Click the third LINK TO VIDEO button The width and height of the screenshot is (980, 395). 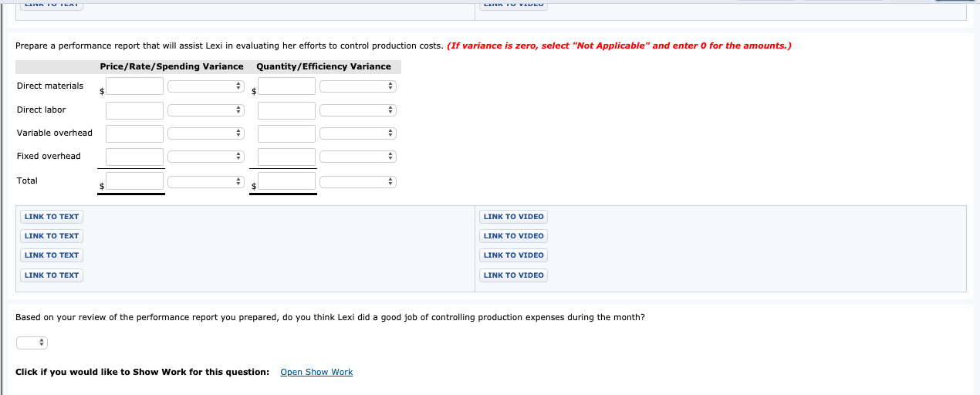[x=513, y=255]
